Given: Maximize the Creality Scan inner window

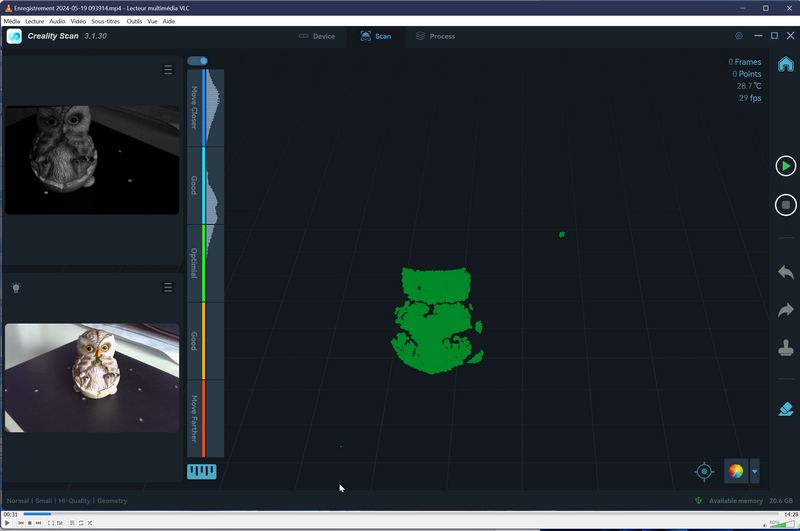Looking at the screenshot, I should pyautogui.click(x=774, y=36).
